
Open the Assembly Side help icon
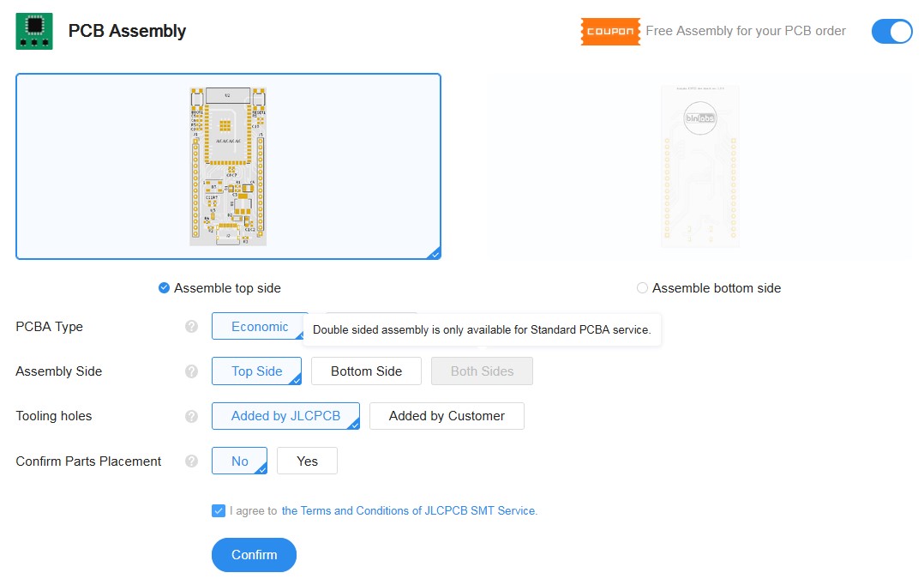click(x=190, y=371)
